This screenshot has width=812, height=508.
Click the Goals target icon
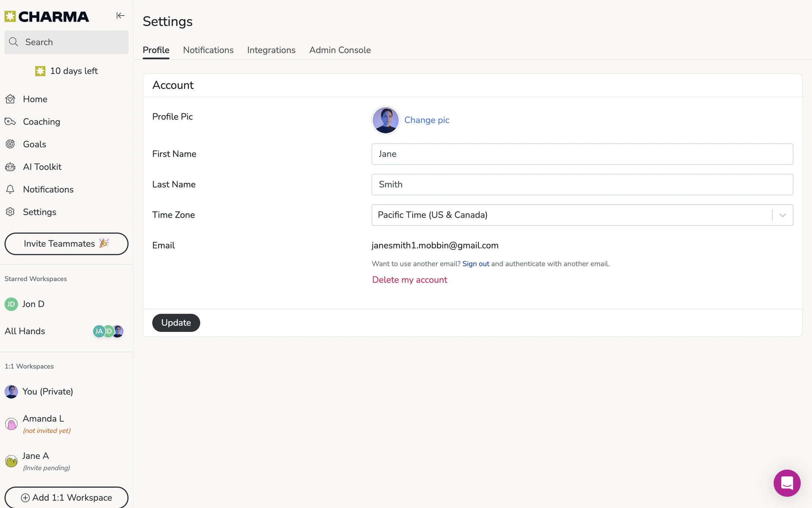(x=10, y=144)
